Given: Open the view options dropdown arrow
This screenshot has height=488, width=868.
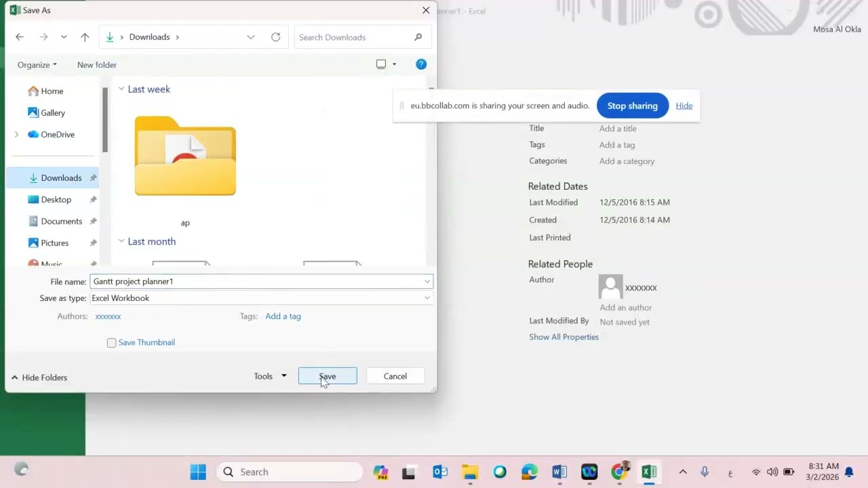Looking at the screenshot, I should [394, 64].
